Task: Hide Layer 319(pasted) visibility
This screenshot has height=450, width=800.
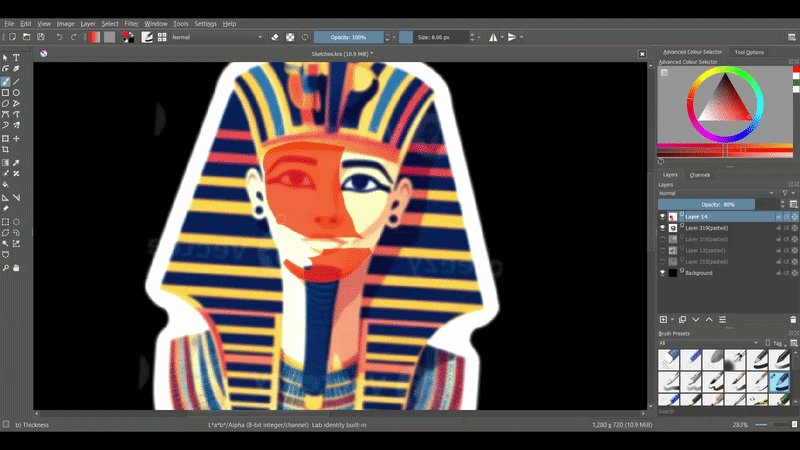Action: (662, 228)
